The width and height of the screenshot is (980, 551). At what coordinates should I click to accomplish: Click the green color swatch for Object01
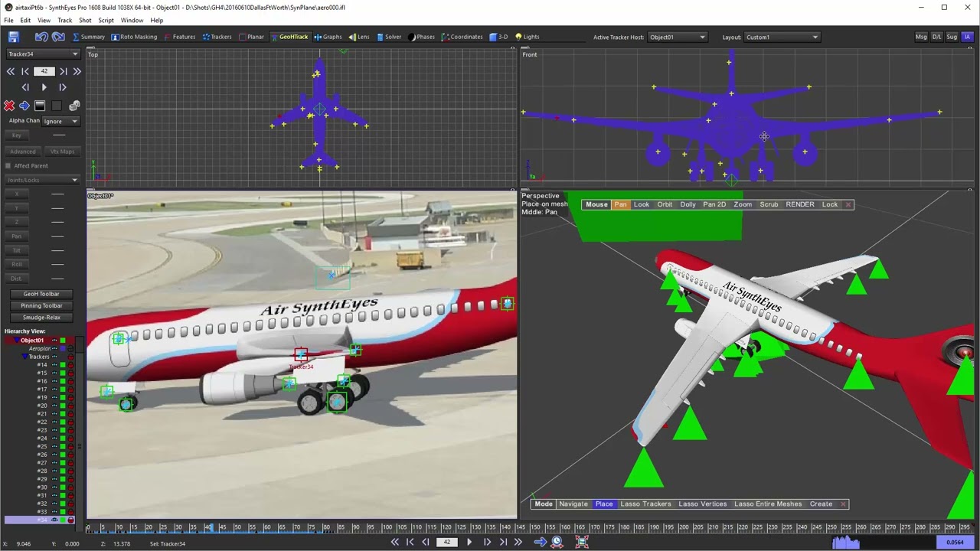click(63, 341)
